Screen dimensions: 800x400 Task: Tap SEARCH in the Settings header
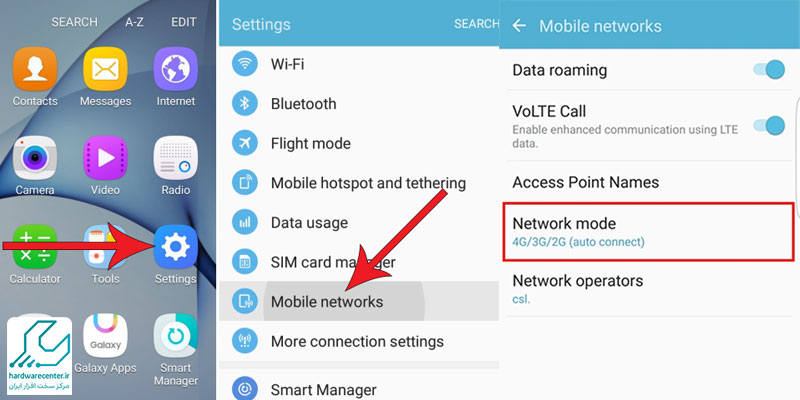[476, 24]
